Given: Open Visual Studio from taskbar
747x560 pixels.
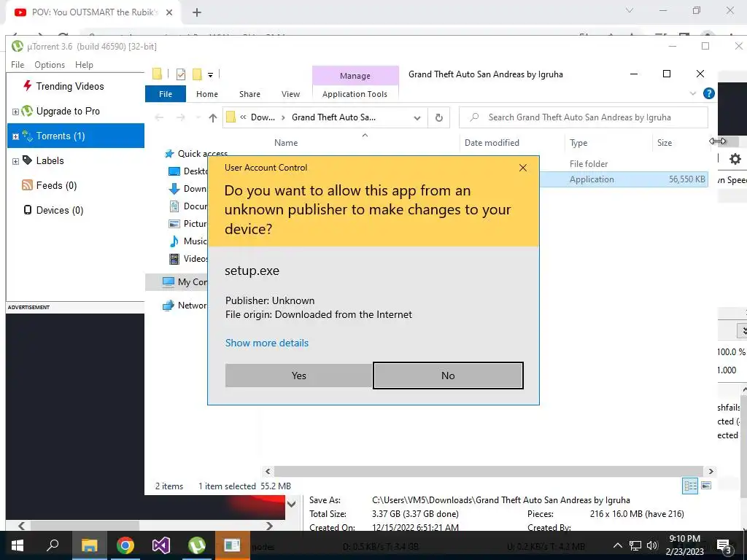Looking at the screenshot, I should click(x=161, y=545).
